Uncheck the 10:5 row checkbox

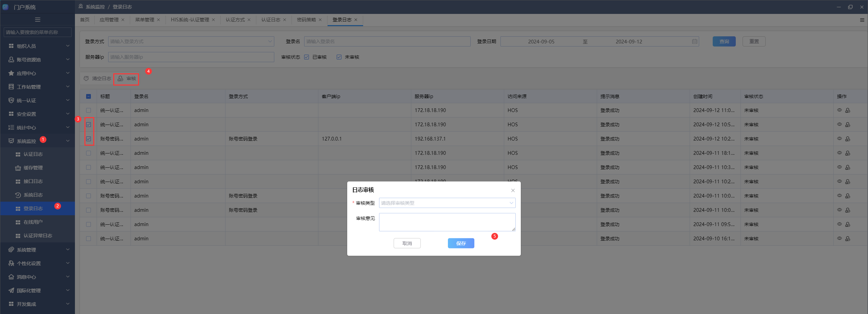[x=88, y=125]
